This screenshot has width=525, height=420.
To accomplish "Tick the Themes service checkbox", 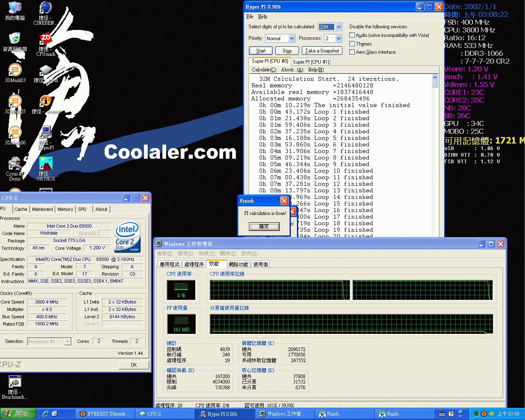I will (352, 43).
